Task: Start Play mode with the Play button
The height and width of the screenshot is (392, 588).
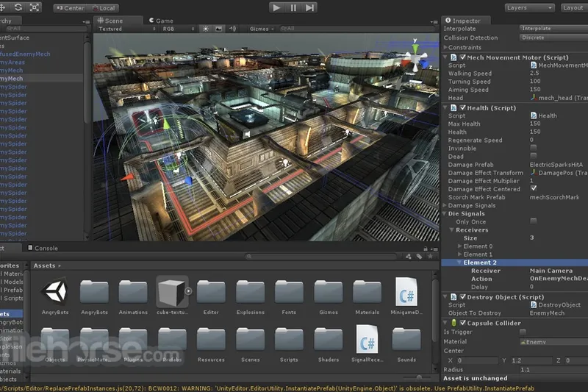Action: [x=276, y=7]
